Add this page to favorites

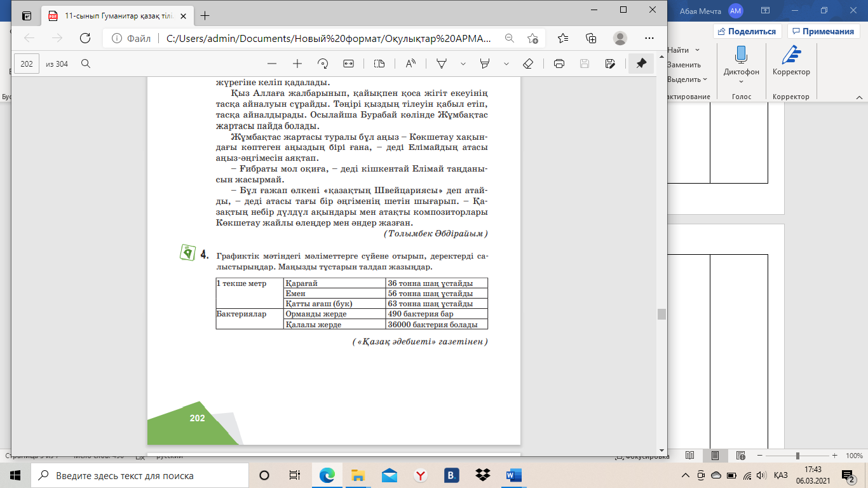[532, 38]
